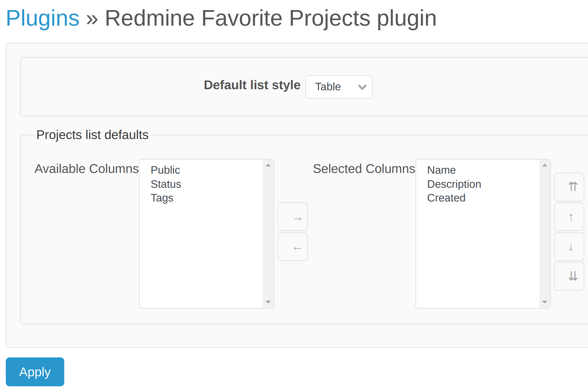Send column to top with double up arrow
The image size is (588, 391).
(x=569, y=187)
